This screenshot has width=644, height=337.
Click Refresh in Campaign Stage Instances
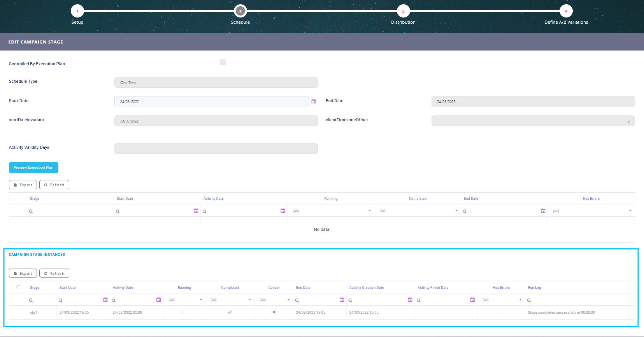click(54, 273)
